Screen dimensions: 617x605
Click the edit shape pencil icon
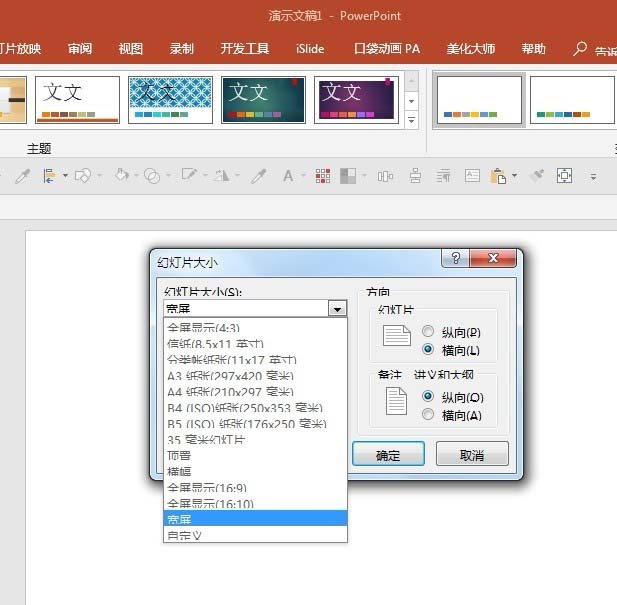[189, 175]
